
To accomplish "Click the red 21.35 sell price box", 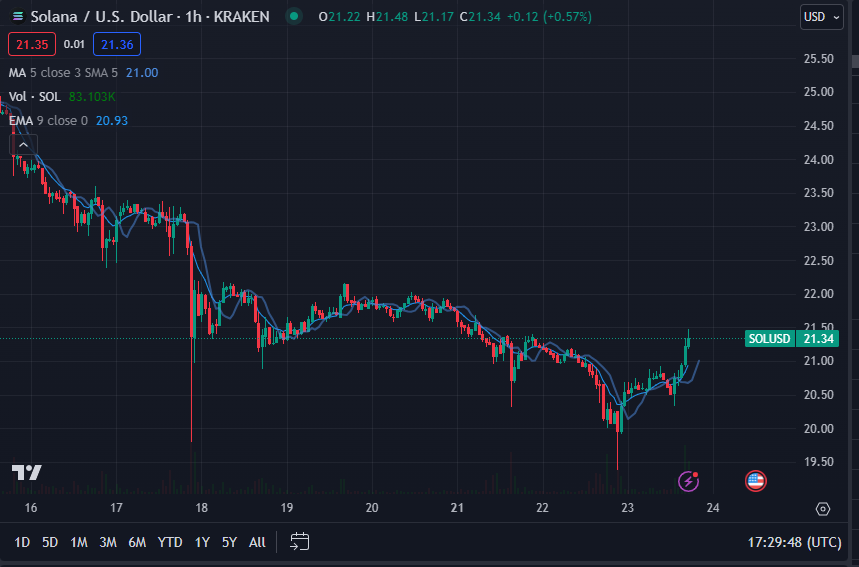I will pyautogui.click(x=32, y=44).
